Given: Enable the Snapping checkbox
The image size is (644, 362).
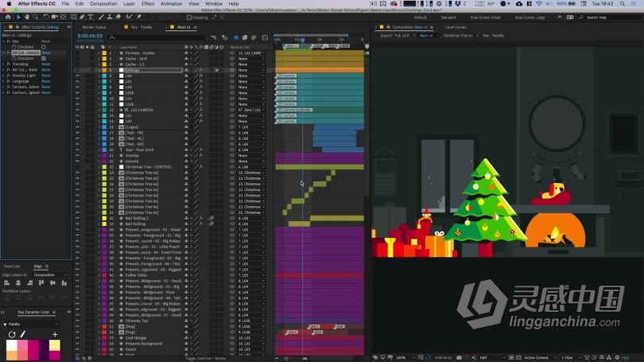Looking at the screenshot, I should (x=189, y=18).
